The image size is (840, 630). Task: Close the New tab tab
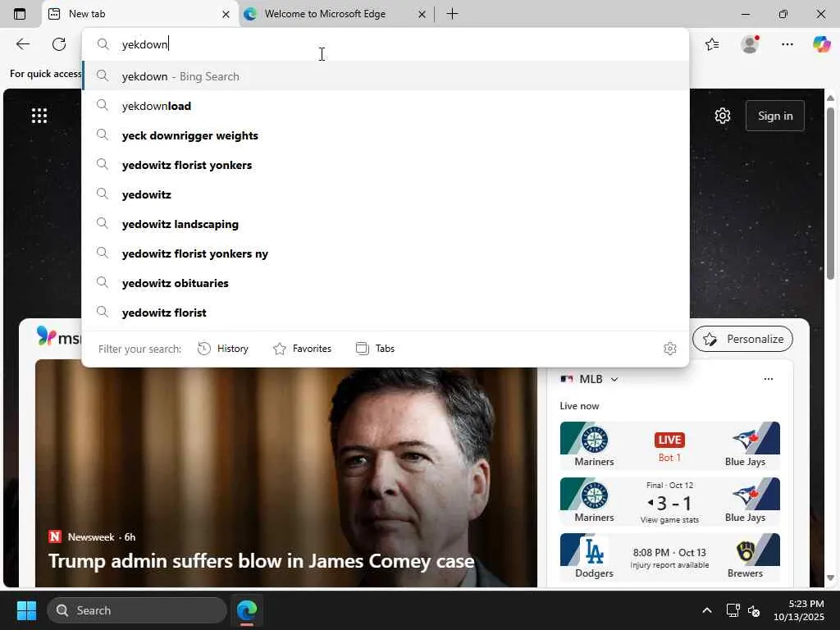pos(226,15)
